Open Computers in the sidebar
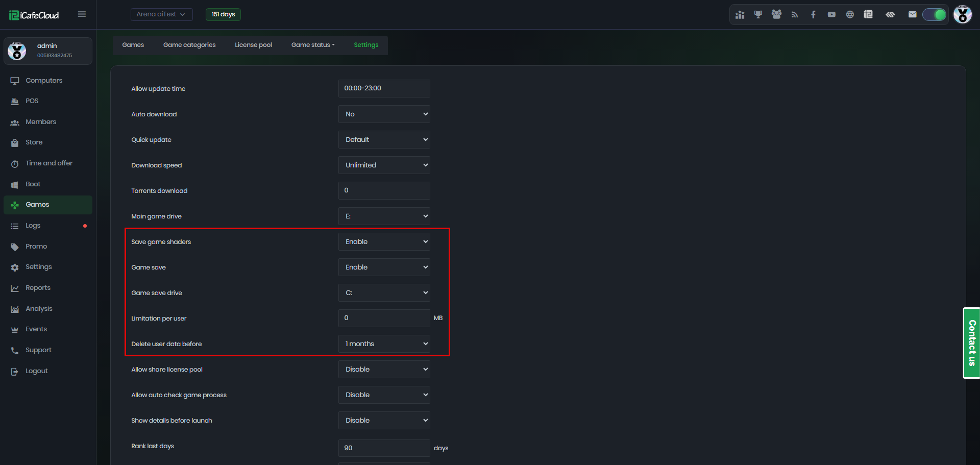Screen dimensions: 980x465 click(48, 81)
